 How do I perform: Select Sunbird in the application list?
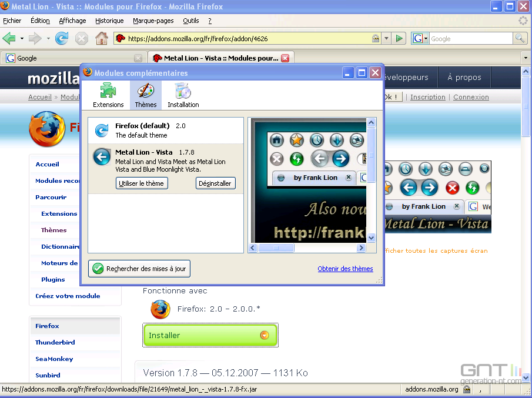point(48,375)
